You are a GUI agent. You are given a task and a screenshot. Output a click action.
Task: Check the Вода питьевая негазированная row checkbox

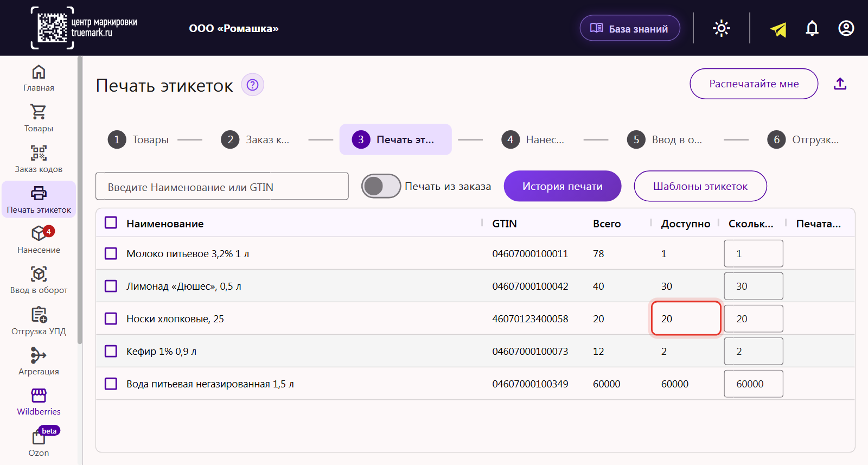coord(111,384)
